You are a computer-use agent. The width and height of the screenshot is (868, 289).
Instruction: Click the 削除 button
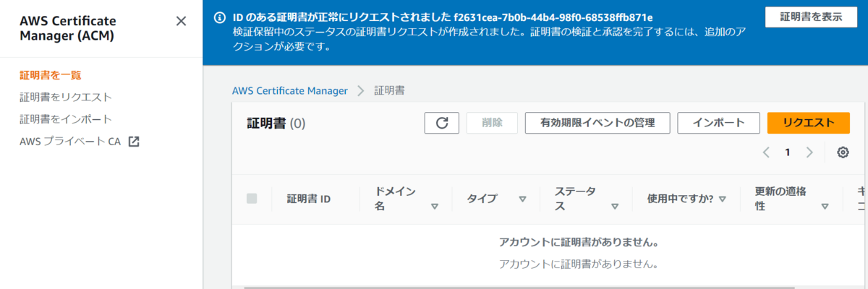(492, 123)
